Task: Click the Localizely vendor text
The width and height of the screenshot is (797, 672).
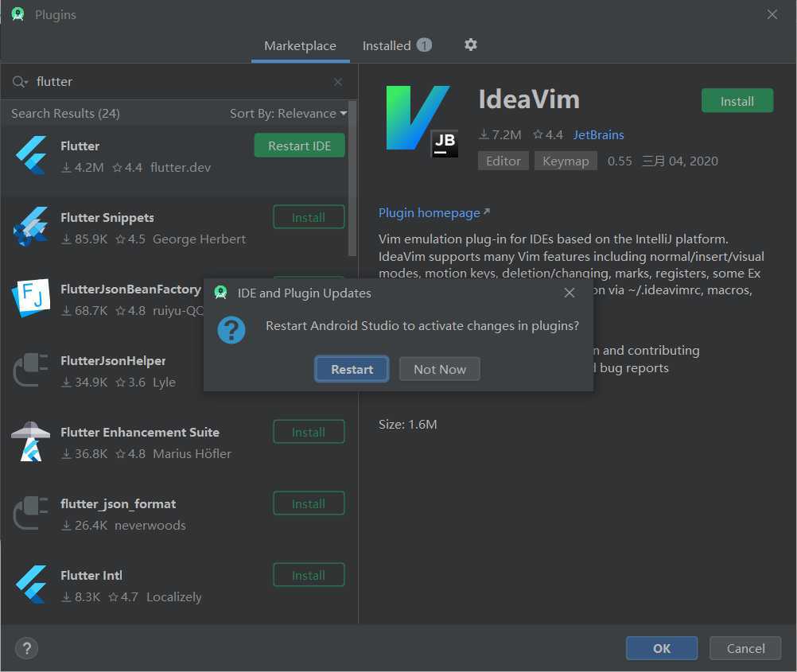Action: (x=174, y=596)
